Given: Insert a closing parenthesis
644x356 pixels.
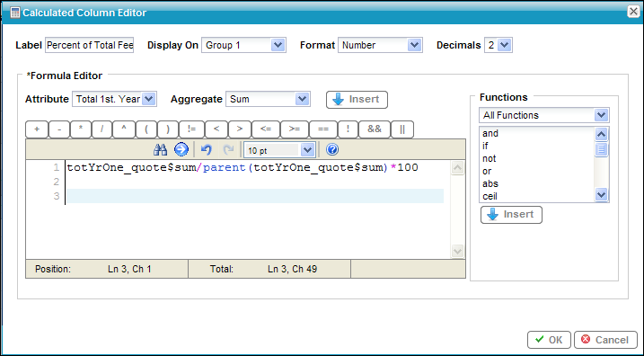Looking at the screenshot, I should [x=168, y=129].
